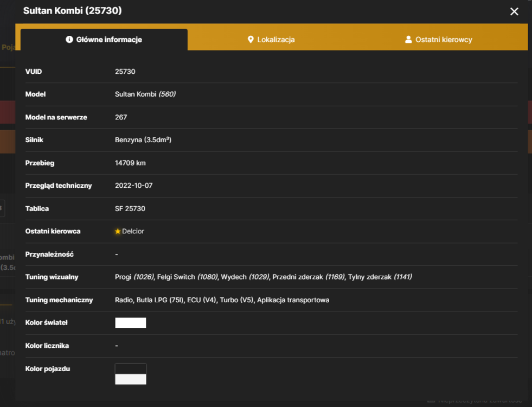
Task: Click the license plate SF 25730
Action: [130, 208]
